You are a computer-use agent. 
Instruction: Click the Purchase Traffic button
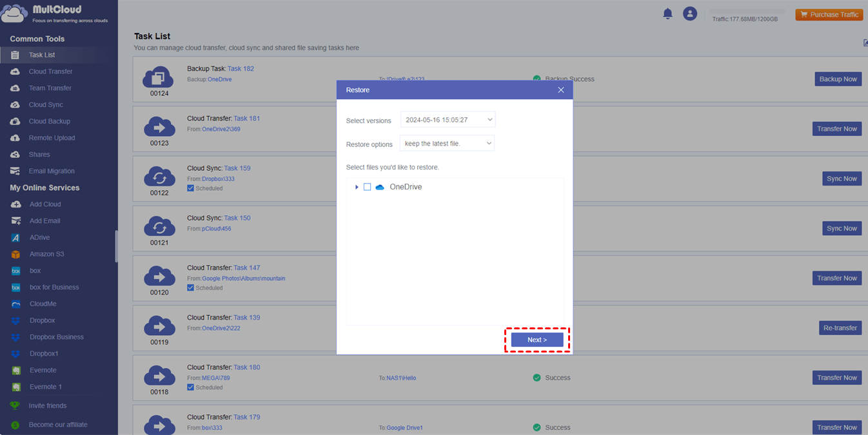(829, 15)
